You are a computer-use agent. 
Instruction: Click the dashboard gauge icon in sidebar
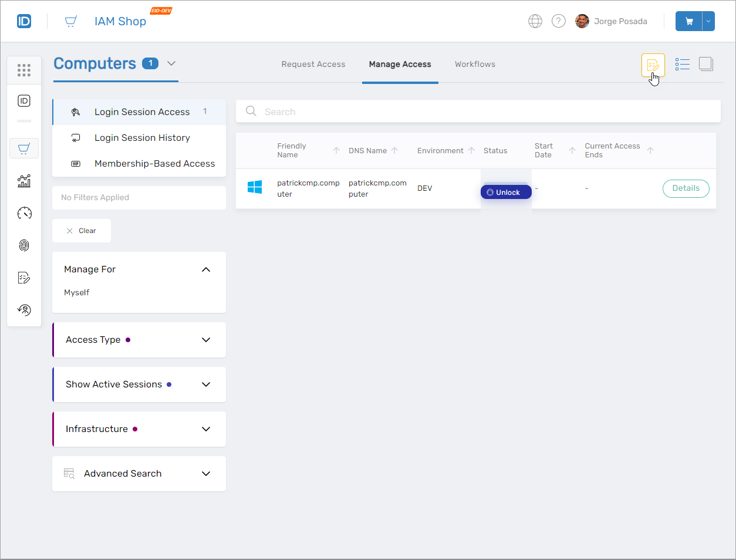click(x=24, y=213)
